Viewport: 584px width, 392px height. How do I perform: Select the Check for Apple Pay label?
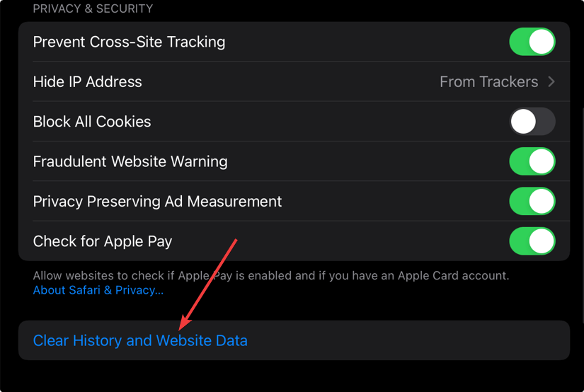(x=103, y=241)
